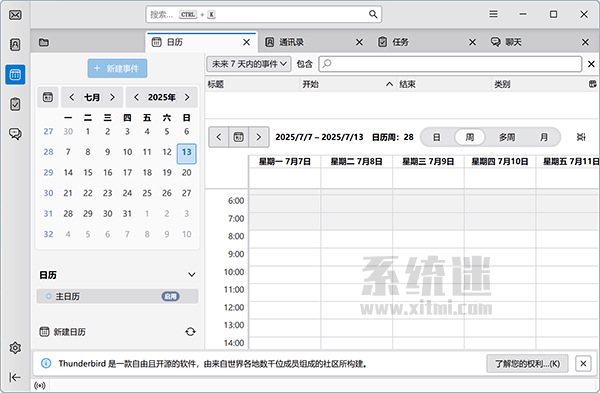Select the 月 month view

pyautogui.click(x=544, y=137)
